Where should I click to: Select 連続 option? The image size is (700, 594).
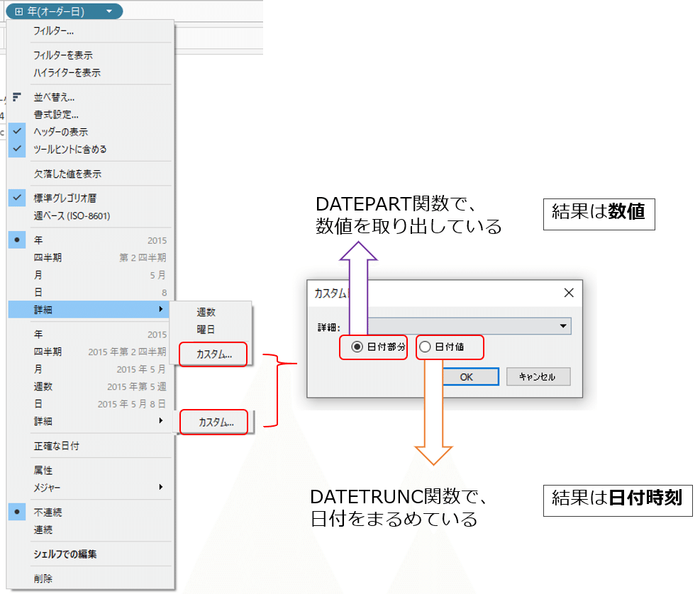91,529
